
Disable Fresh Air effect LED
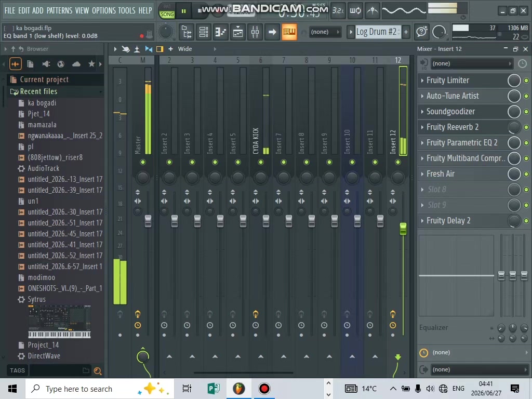526,174
